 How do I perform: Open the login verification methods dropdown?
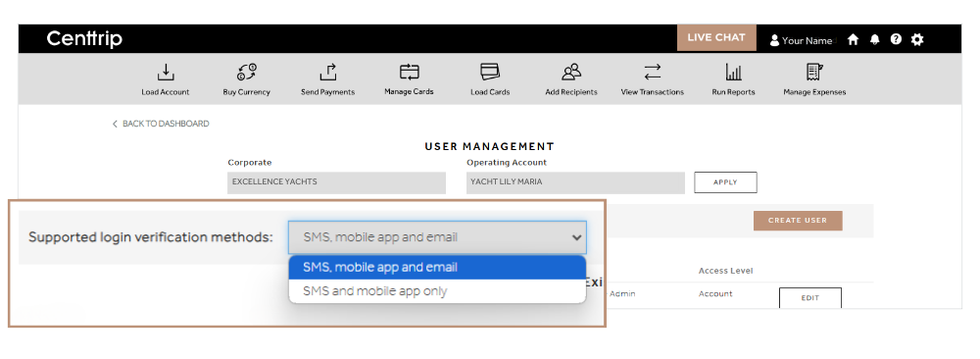click(437, 237)
